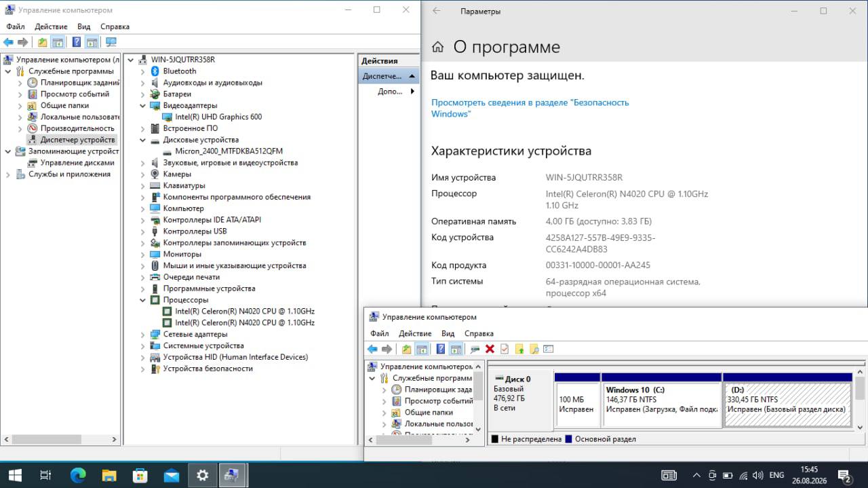Click Micron_2400 disk drive icon
Image resolution: width=868 pixels, height=488 pixels.
[x=167, y=151]
